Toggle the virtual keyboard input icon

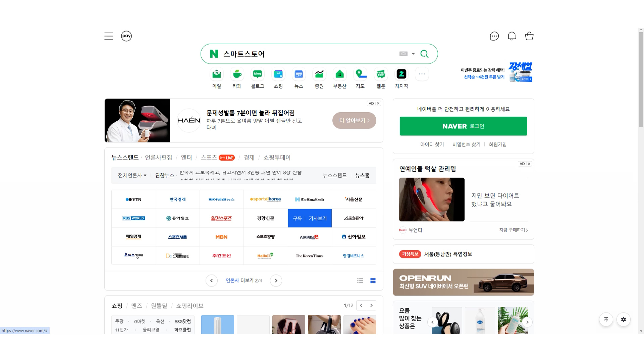point(403,54)
